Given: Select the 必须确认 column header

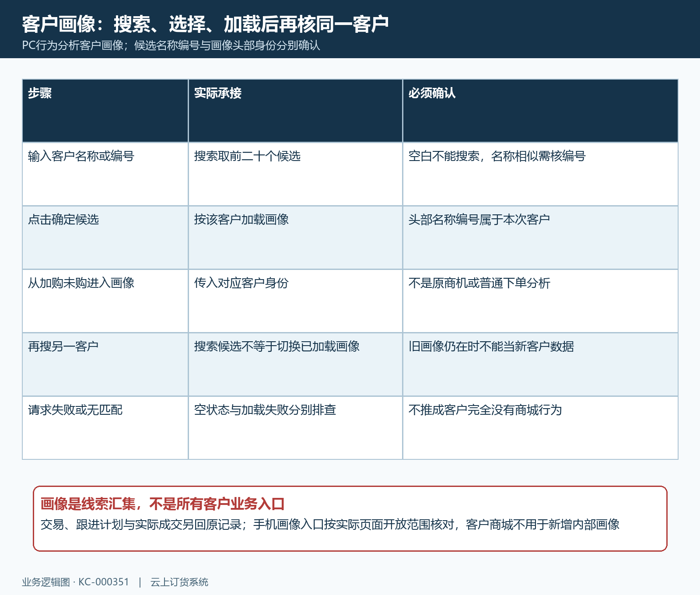Looking at the screenshot, I should click(540, 111).
